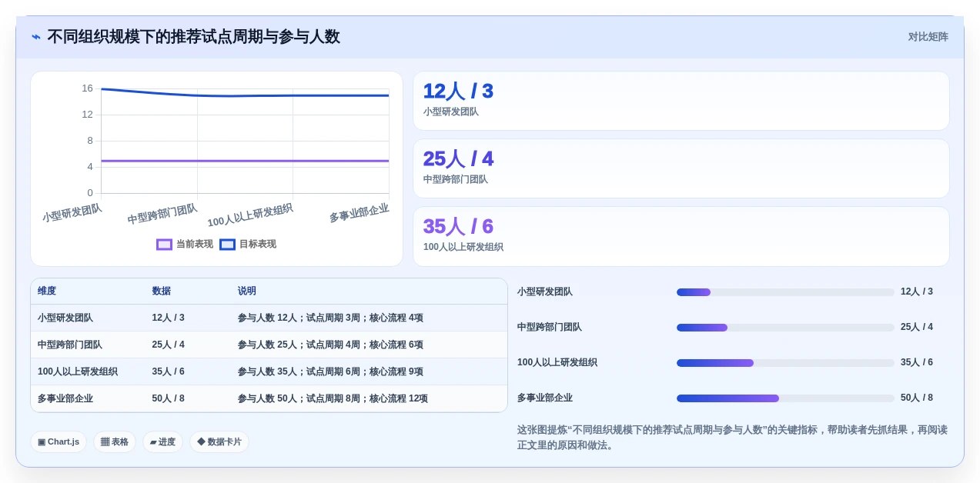
Task: Click the blue 目标表现 legend swatch
Action: tap(227, 245)
